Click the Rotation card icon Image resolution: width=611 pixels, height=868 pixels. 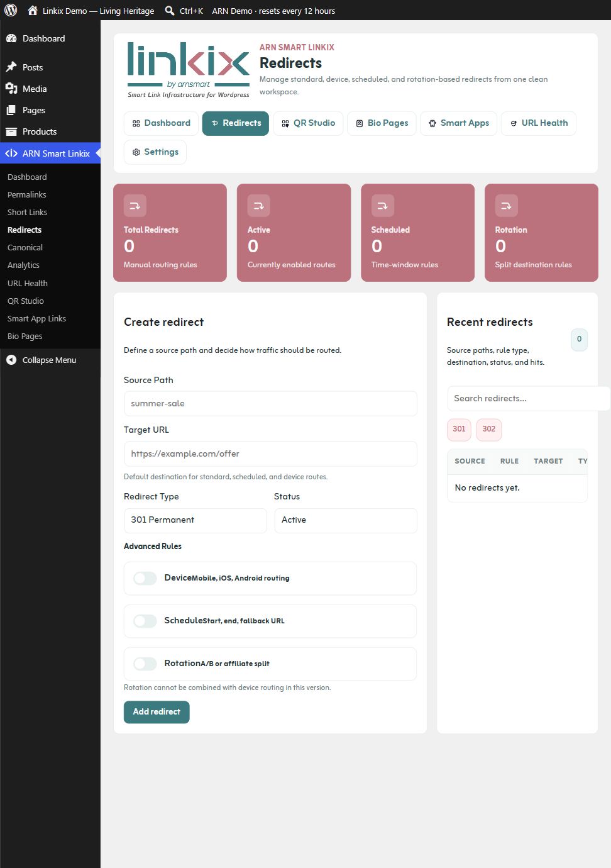pos(506,206)
